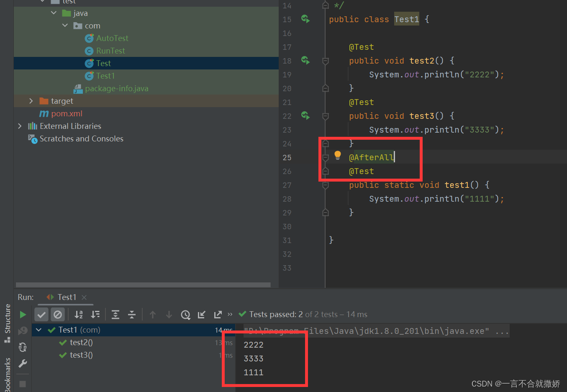Select RunTest class in project tree
567x392 pixels.
110,51
